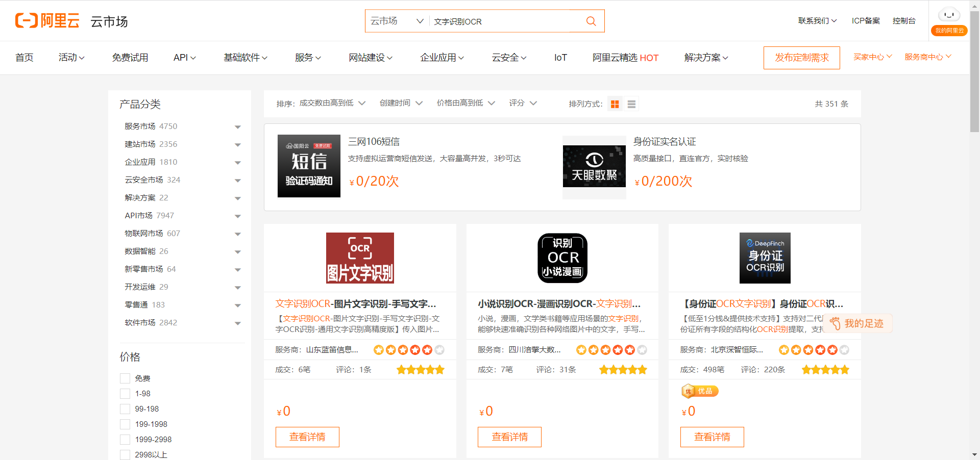This screenshot has height=460, width=980.
Task: Open the 三网106短信 product thumbnail
Action: pos(309,166)
